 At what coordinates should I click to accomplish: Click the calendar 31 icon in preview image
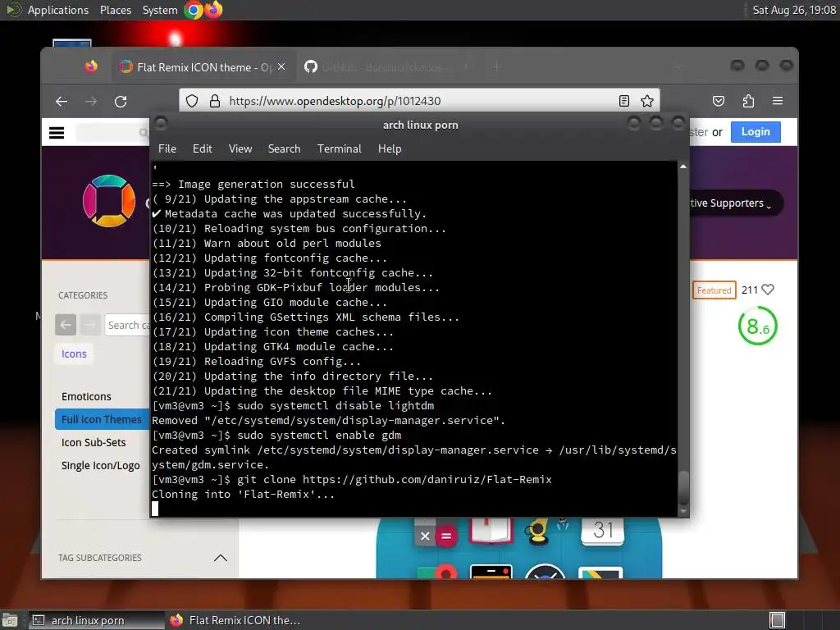(x=603, y=531)
